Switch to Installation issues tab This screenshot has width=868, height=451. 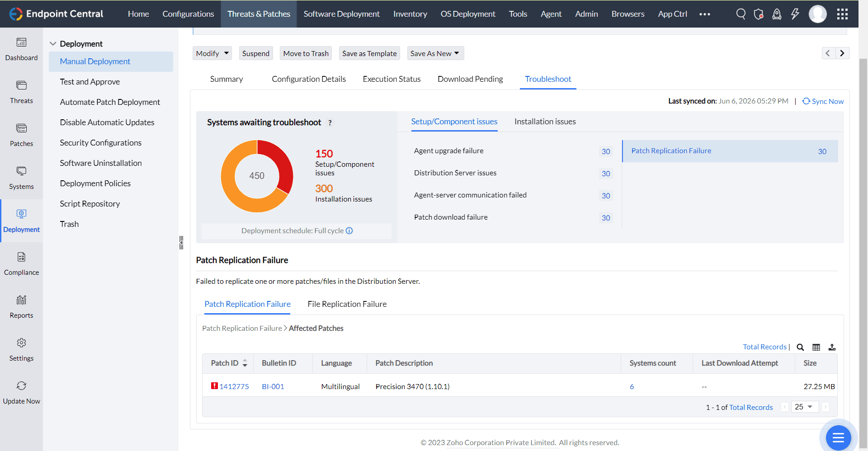(545, 122)
